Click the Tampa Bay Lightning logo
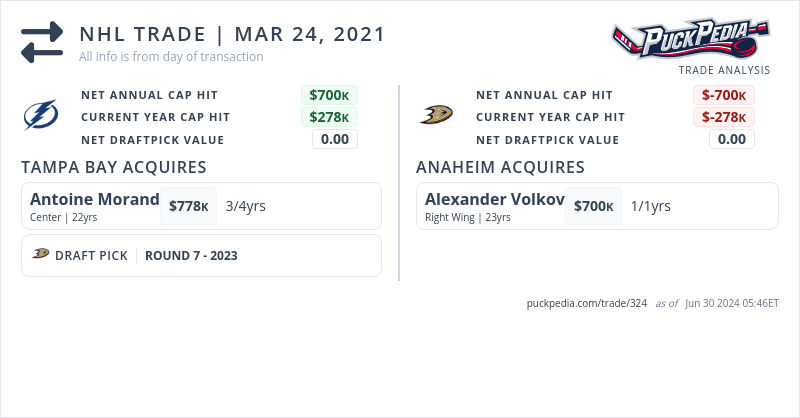This screenshot has height=418, width=800. [41, 117]
